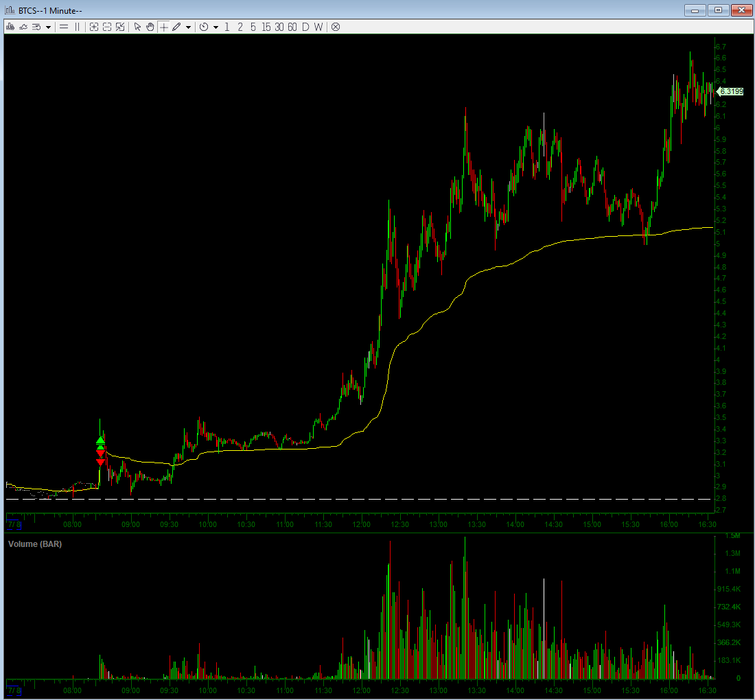Select the line chart style icon
Screen dimensions: 755x700
pos(23,27)
